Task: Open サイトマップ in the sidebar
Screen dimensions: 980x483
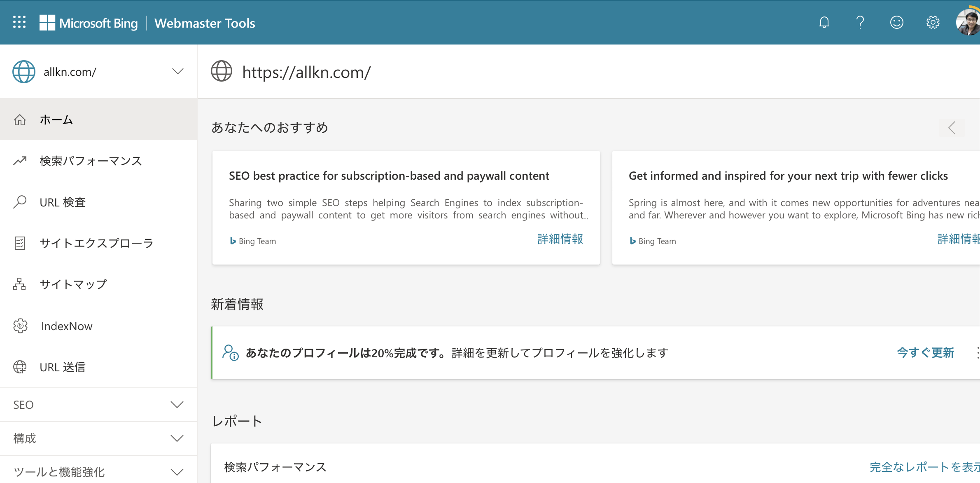Action: coord(98,284)
